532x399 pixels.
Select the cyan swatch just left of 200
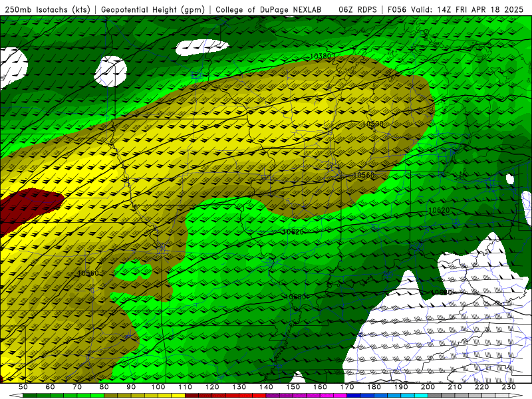click(422, 396)
